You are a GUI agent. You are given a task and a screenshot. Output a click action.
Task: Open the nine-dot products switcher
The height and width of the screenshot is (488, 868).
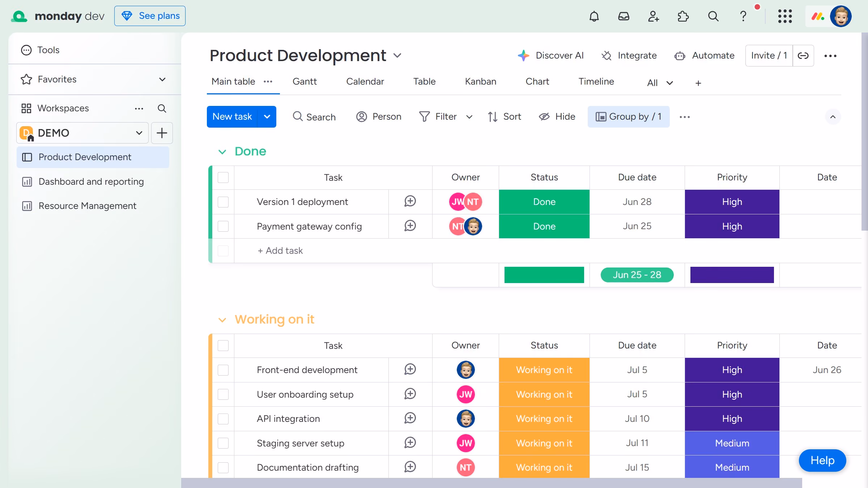(x=785, y=16)
